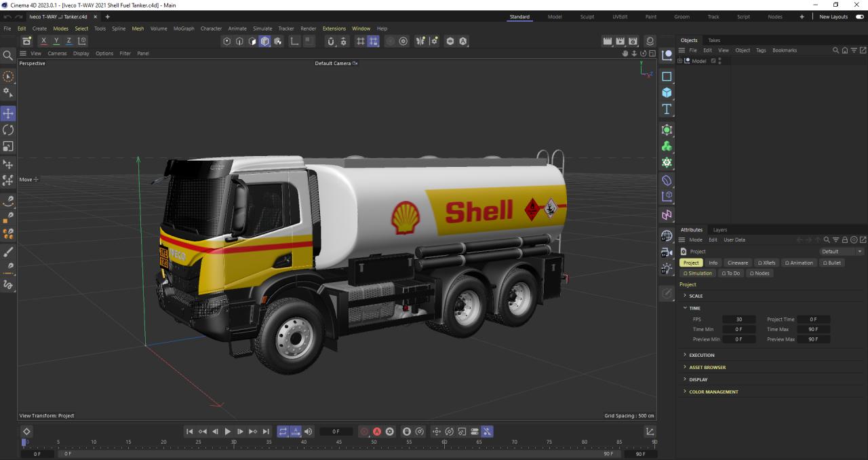The width and height of the screenshot is (868, 460).
Task: Toggle timeline sound playback
Action: 309,432
